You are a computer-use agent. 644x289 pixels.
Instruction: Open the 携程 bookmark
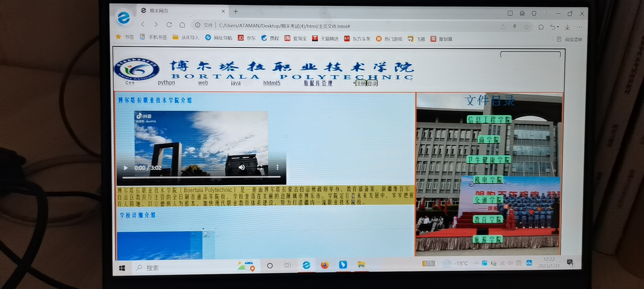coord(270,38)
